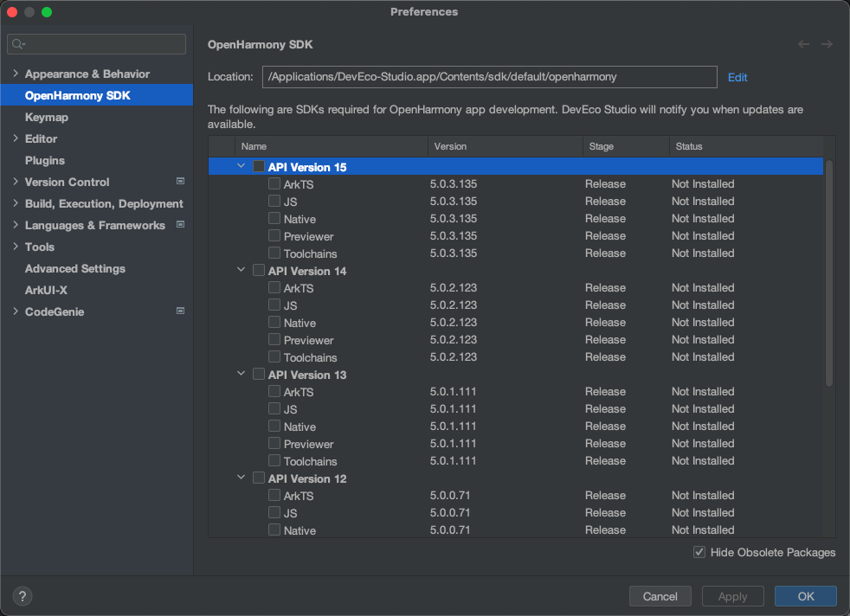The width and height of the screenshot is (850, 616).
Task: Check the API Version 14 checkbox
Action: click(259, 270)
